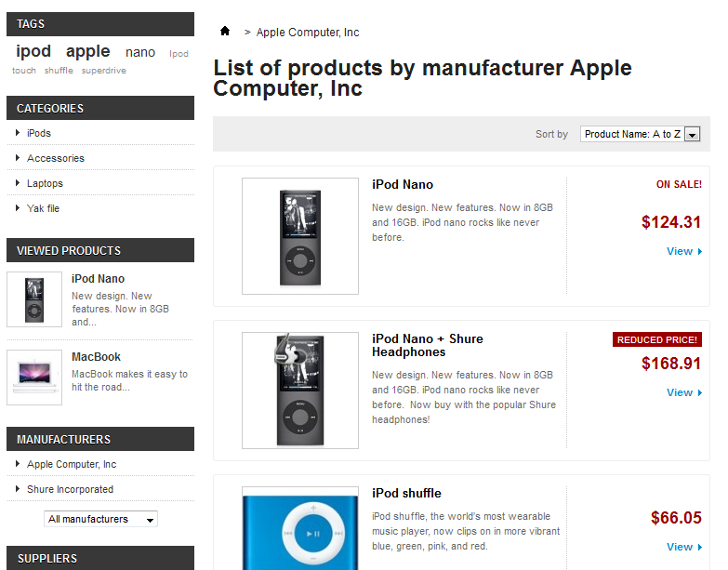Open the Accessories category

click(56, 158)
